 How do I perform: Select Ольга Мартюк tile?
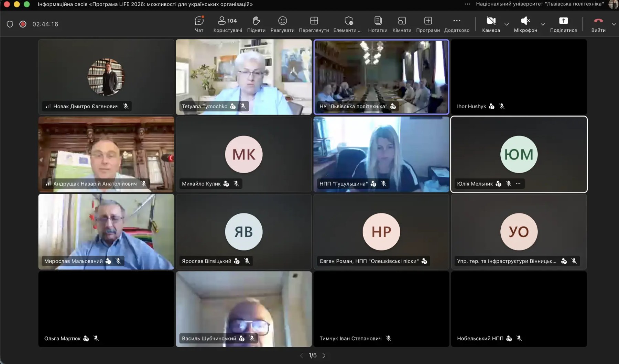tap(106, 309)
